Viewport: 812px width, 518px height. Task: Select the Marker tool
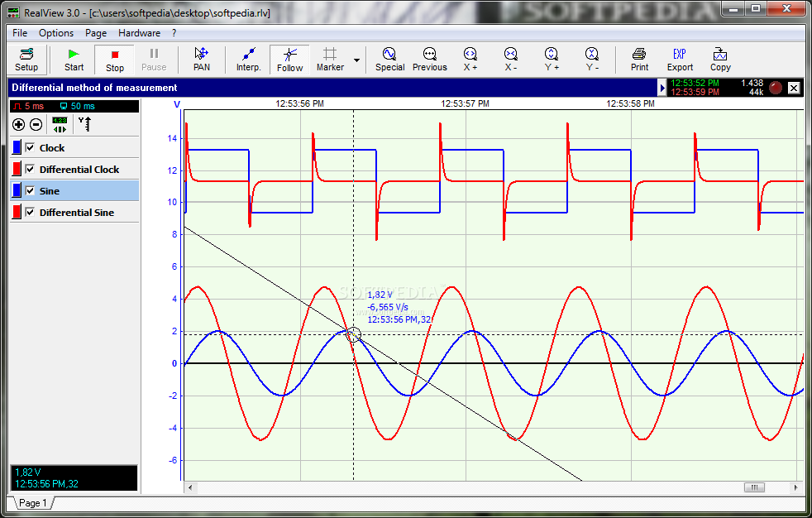coord(330,60)
